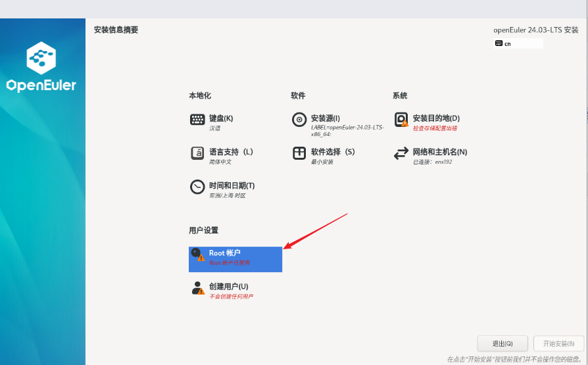Screen dimensions: 588x365
Task: Click the 亚洲/上海 时区 subtitle text
Action: coord(228,196)
